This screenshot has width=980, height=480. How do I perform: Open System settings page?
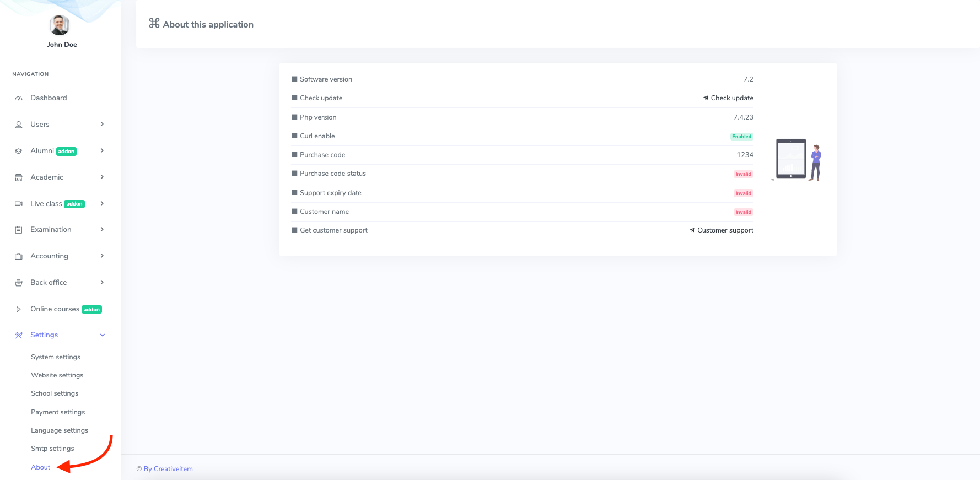pyautogui.click(x=56, y=357)
